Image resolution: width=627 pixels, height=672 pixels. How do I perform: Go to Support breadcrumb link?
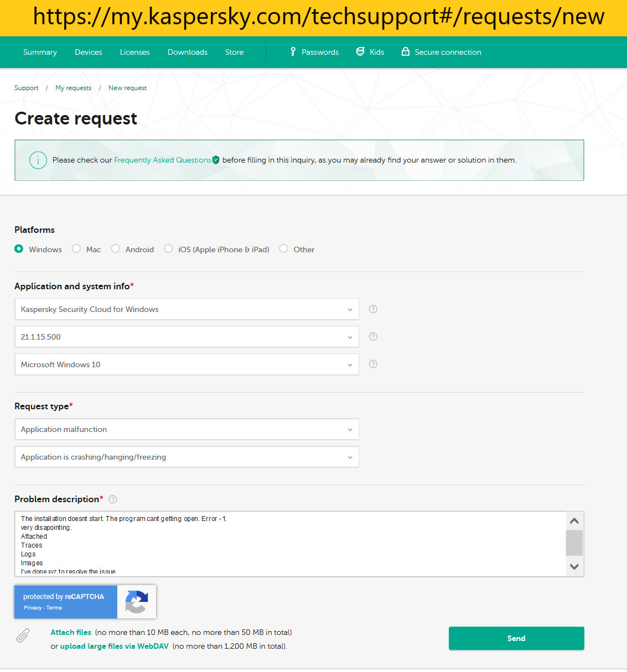pyautogui.click(x=27, y=88)
